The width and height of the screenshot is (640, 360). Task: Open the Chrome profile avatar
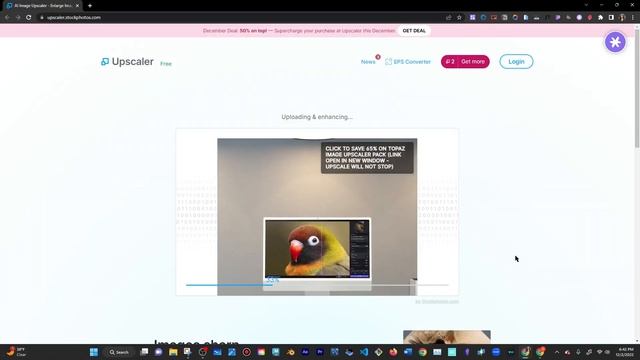pyautogui.click(x=622, y=18)
